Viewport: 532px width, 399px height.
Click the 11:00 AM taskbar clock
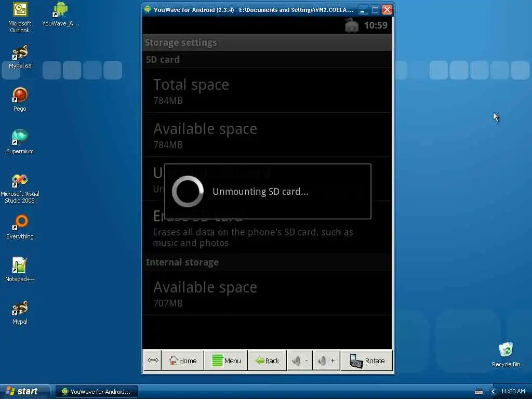(x=513, y=391)
